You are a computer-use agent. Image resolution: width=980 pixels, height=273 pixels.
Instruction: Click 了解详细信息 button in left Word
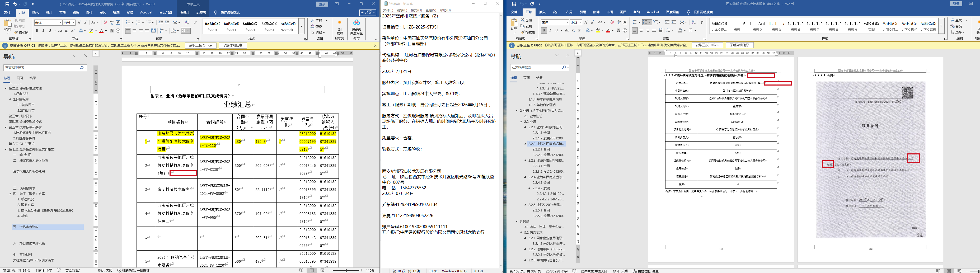[233, 46]
